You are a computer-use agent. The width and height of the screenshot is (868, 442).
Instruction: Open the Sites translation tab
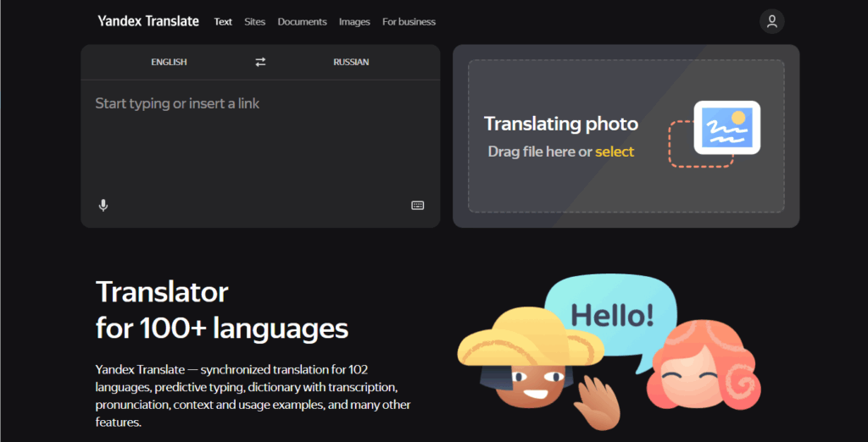pos(254,22)
